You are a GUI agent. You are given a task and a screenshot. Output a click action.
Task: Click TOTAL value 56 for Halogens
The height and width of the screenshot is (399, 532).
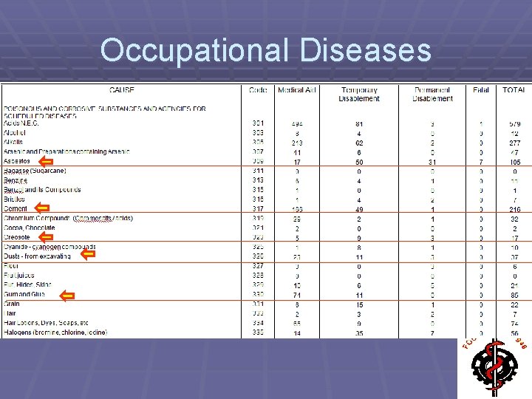515,333
